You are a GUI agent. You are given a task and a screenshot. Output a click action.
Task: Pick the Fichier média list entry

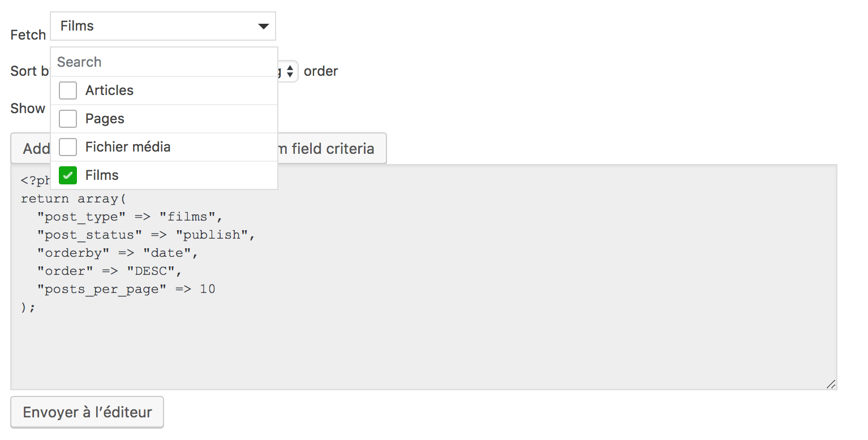click(128, 147)
